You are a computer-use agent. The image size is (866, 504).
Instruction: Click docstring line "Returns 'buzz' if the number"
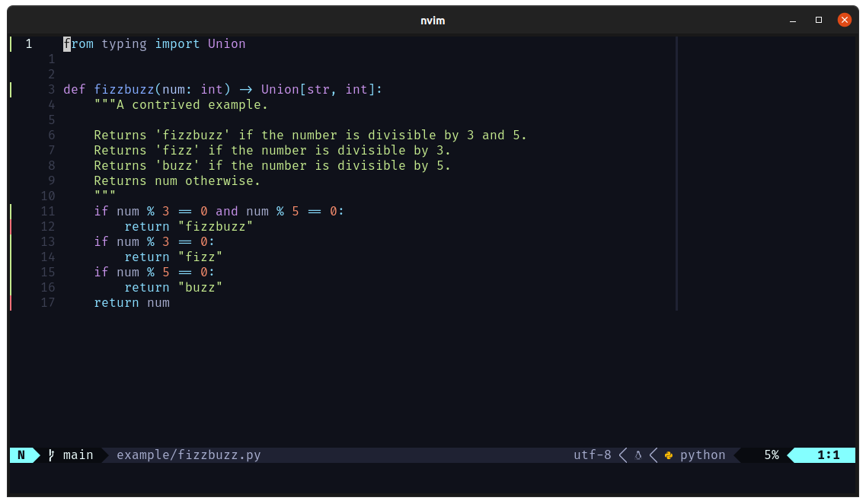[x=272, y=166]
